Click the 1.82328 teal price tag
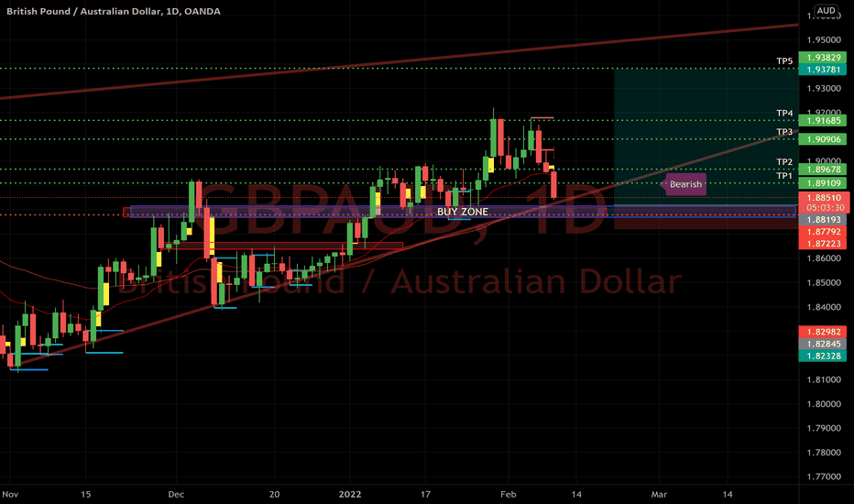The width and height of the screenshot is (854, 504). 823,356
